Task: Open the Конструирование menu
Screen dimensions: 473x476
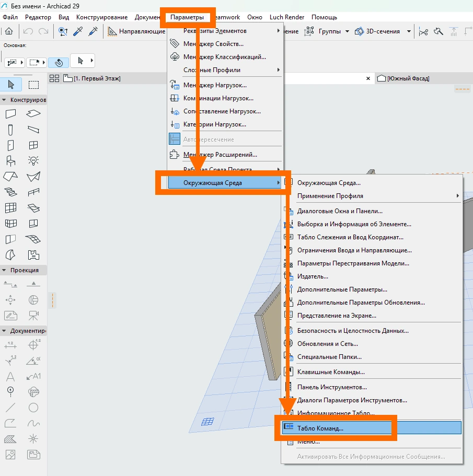Action: click(102, 17)
